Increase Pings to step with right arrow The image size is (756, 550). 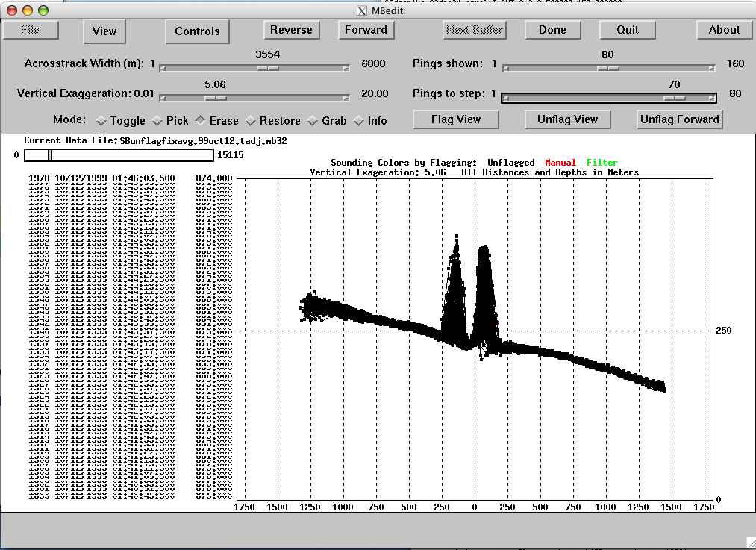[x=711, y=98]
